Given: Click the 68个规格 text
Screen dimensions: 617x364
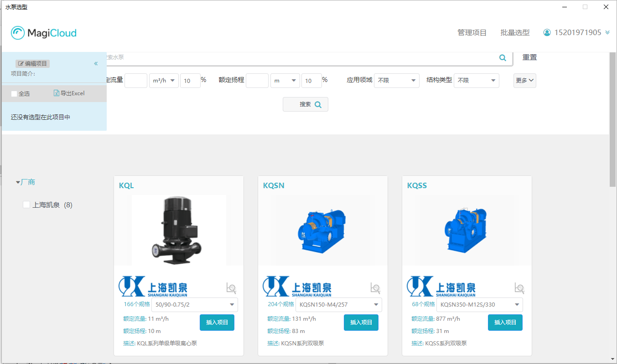Looking at the screenshot, I should [x=424, y=304].
